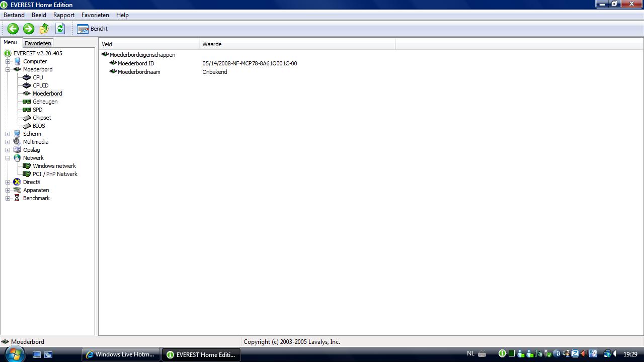Select the Windows netwerk card icon
644x362 pixels.
click(x=27, y=166)
